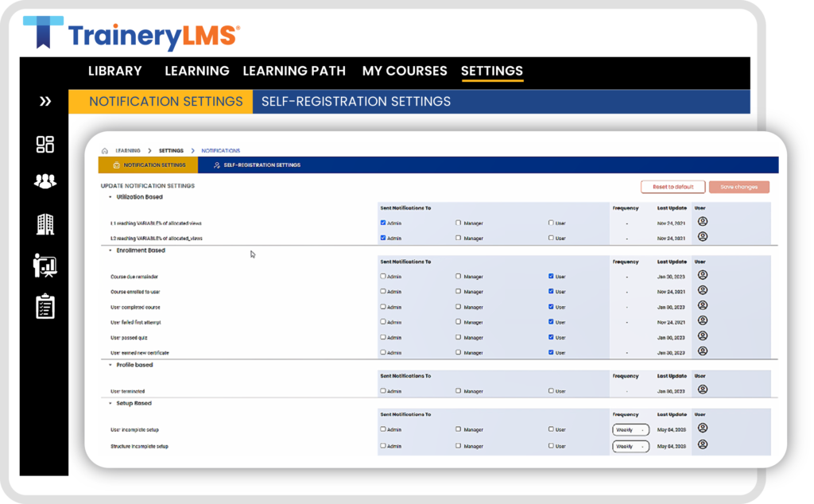Image resolution: width=814 pixels, height=504 pixels.
Task: Click NOTIFICATIONS breadcrumb link
Action: 221,150
